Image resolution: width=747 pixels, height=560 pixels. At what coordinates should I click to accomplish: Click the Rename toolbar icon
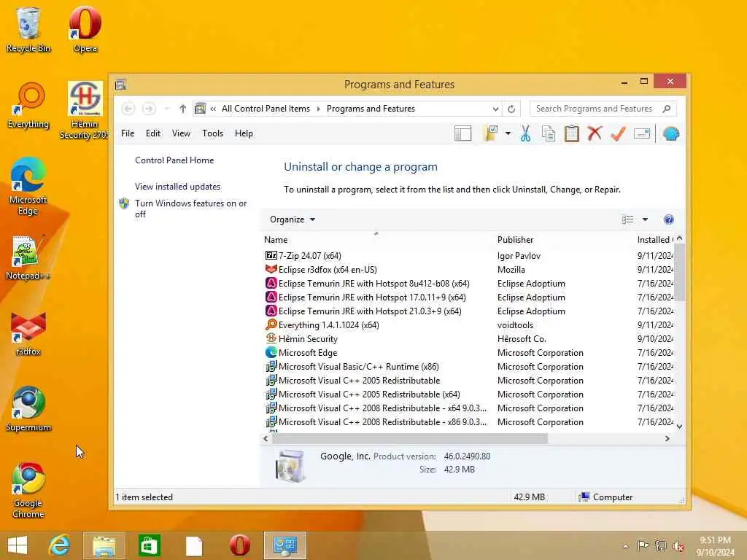click(642, 134)
